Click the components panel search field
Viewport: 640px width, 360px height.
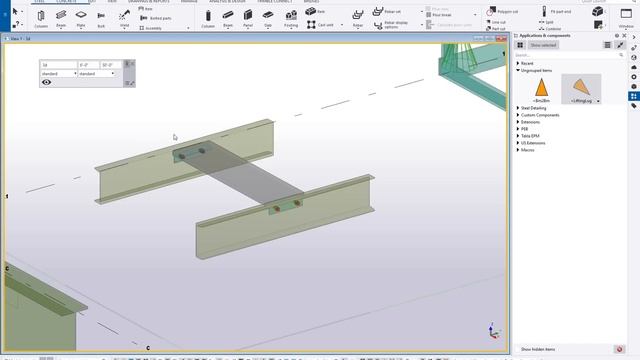click(569, 55)
